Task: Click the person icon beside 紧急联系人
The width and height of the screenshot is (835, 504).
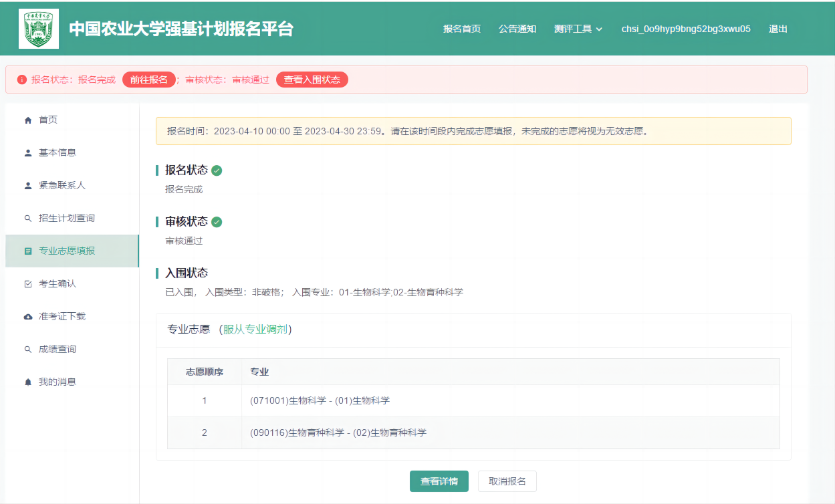Action: click(x=28, y=186)
